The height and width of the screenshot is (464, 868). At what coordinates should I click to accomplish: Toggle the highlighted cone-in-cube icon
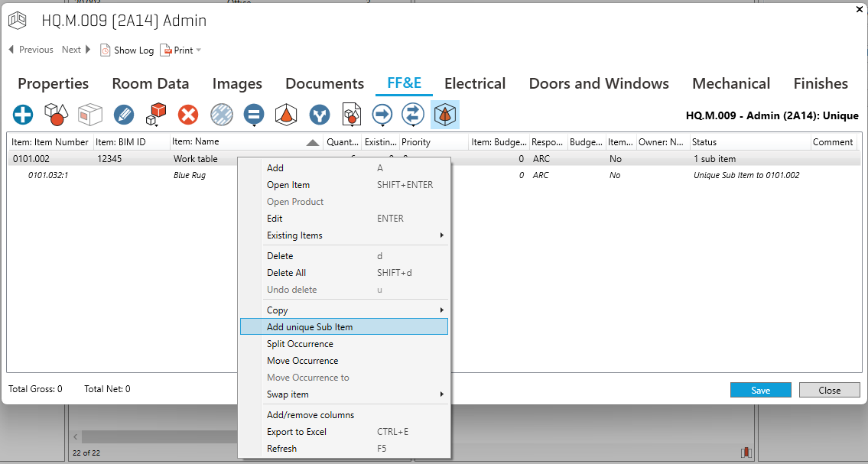click(444, 115)
